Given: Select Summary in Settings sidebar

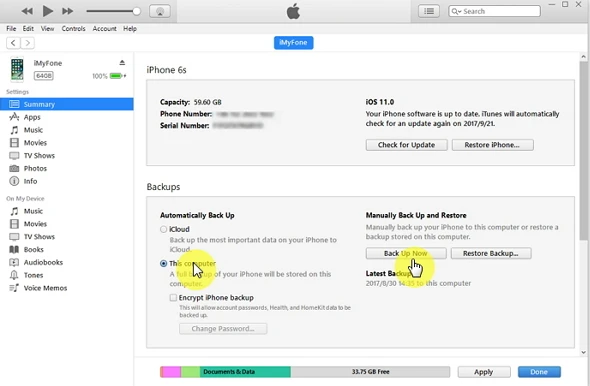Looking at the screenshot, I should (x=67, y=104).
